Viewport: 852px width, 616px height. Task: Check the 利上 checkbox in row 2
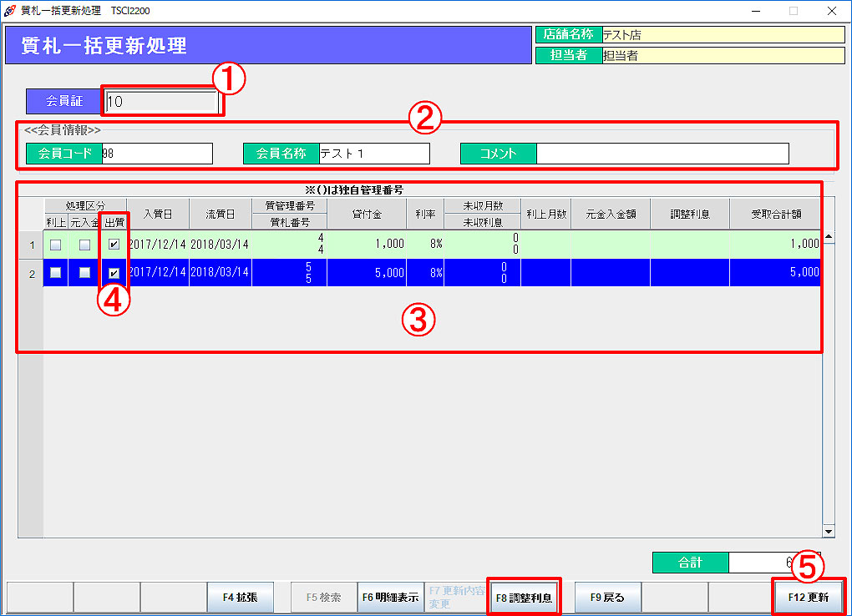[56, 273]
